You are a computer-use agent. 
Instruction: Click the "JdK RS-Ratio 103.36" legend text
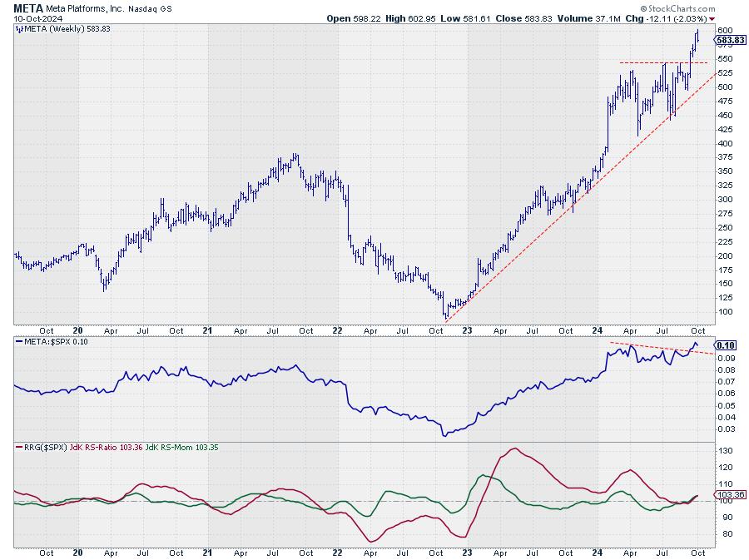[106, 448]
